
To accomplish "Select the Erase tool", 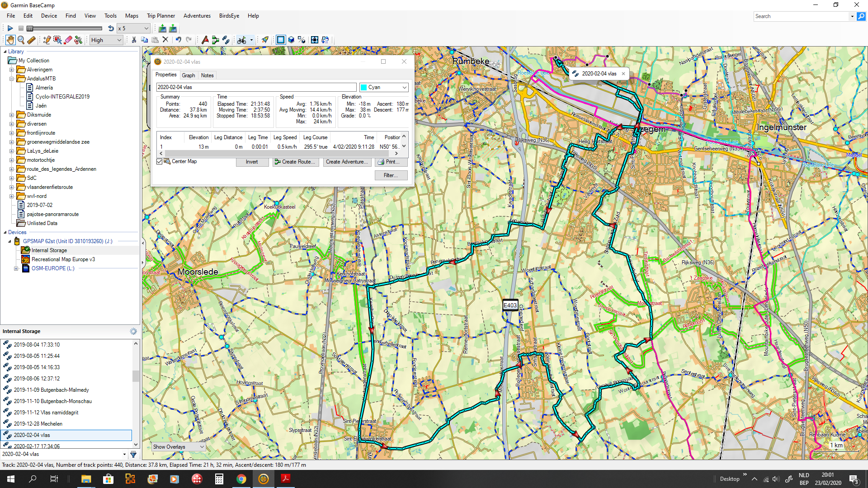I will pos(68,40).
